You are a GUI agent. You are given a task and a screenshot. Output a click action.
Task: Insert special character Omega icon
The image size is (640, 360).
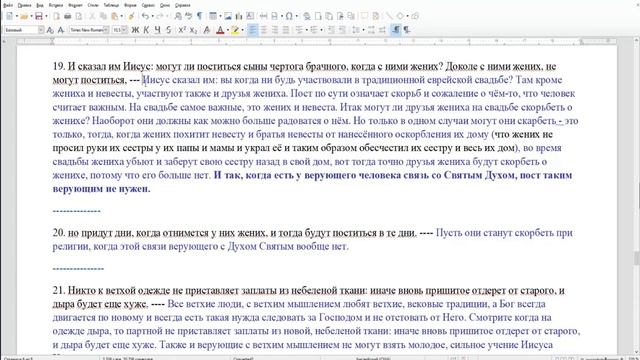(289, 16)
